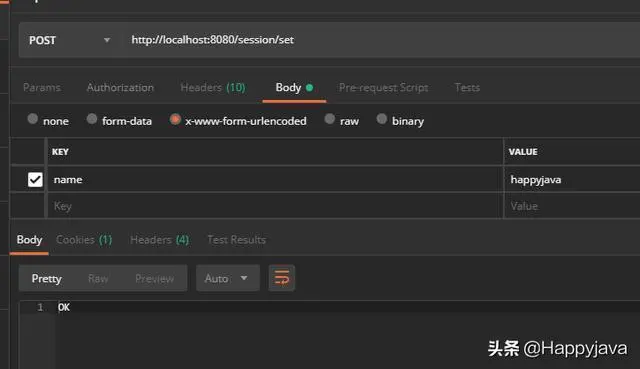Screen dimensions: 640x369
Task: Open the Pre-request Script tab
Action: [384, 87]
